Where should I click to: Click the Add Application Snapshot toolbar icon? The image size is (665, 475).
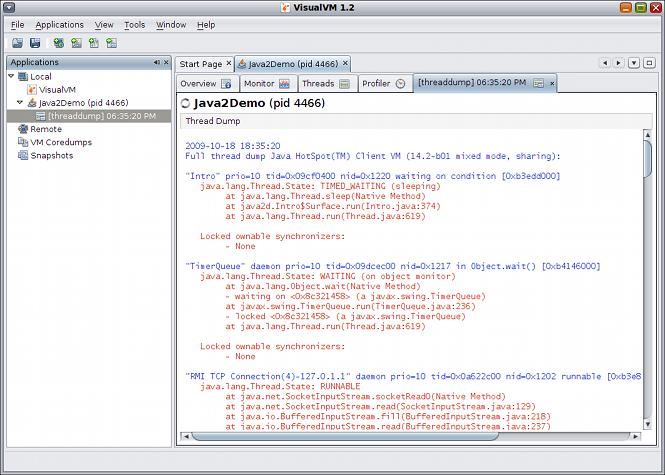tap(112, 42)
